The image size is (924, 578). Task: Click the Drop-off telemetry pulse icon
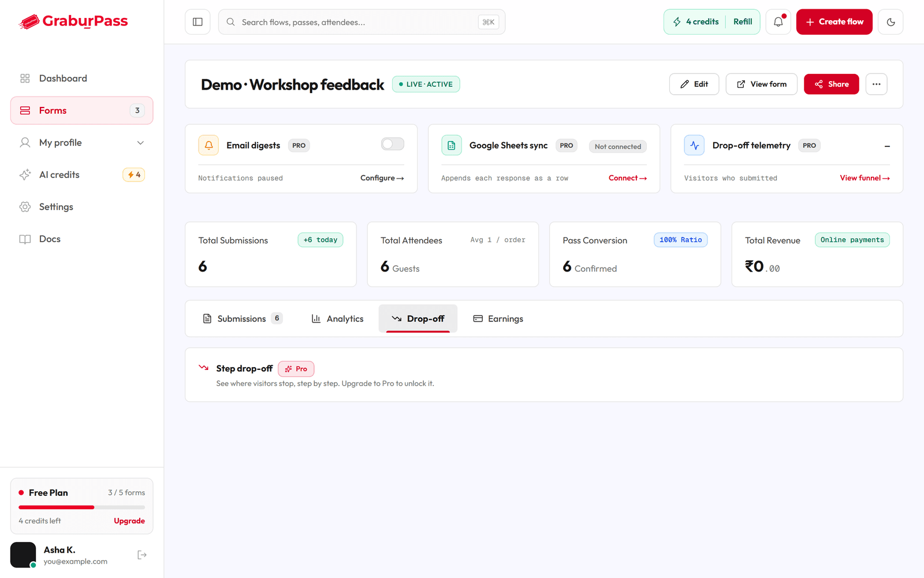(x=694, y=145)
